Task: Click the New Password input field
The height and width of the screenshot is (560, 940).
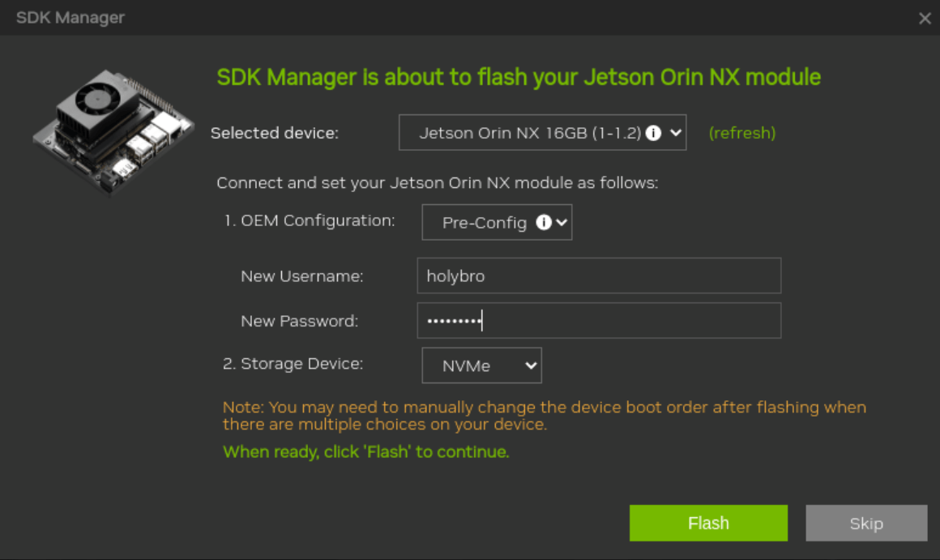Action: (600, 320)
